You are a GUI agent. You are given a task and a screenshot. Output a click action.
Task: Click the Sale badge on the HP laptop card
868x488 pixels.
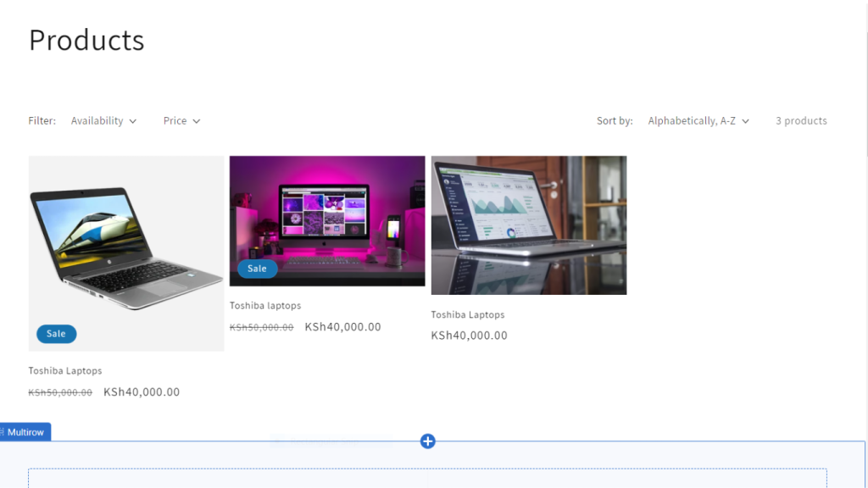pyautogui.click(x=57, y=334)
